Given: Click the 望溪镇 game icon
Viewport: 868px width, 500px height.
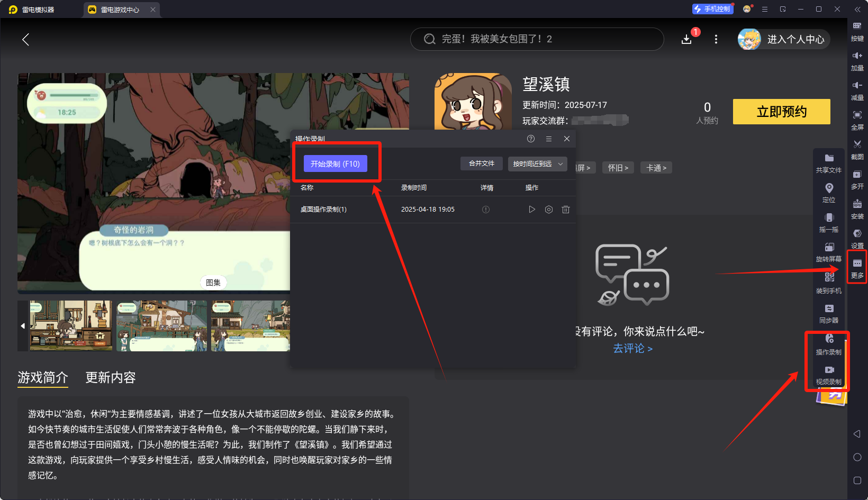Looking at the screenshot, I should point(473,102).
